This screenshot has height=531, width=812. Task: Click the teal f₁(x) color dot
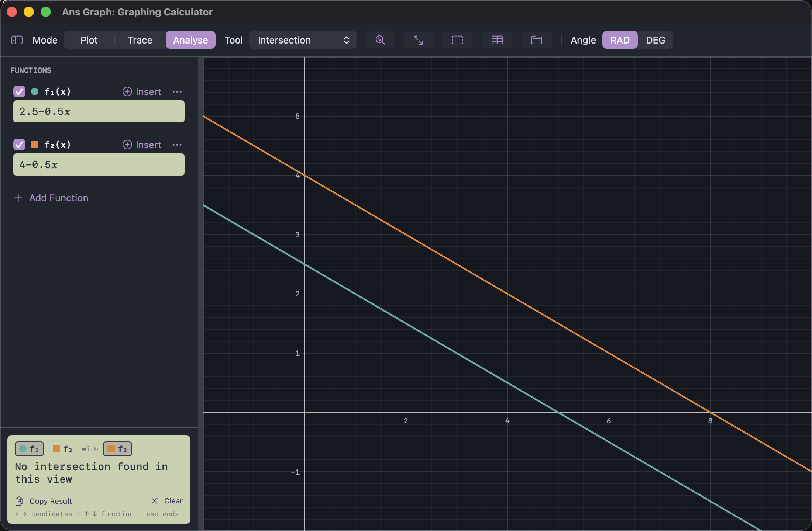[35, 91]
